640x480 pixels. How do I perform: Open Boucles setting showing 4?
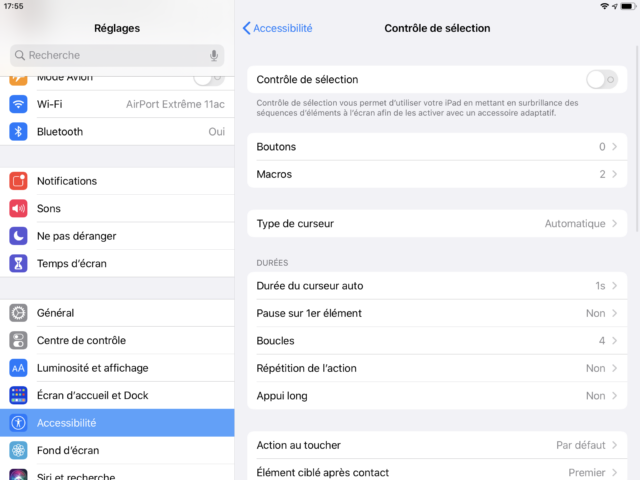[x=437, y=340]
